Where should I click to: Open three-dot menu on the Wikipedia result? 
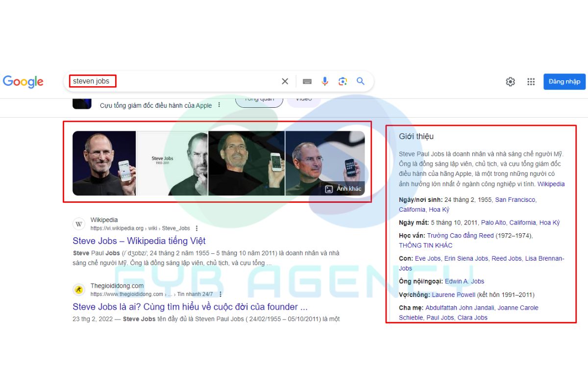[x=196, y=228]
